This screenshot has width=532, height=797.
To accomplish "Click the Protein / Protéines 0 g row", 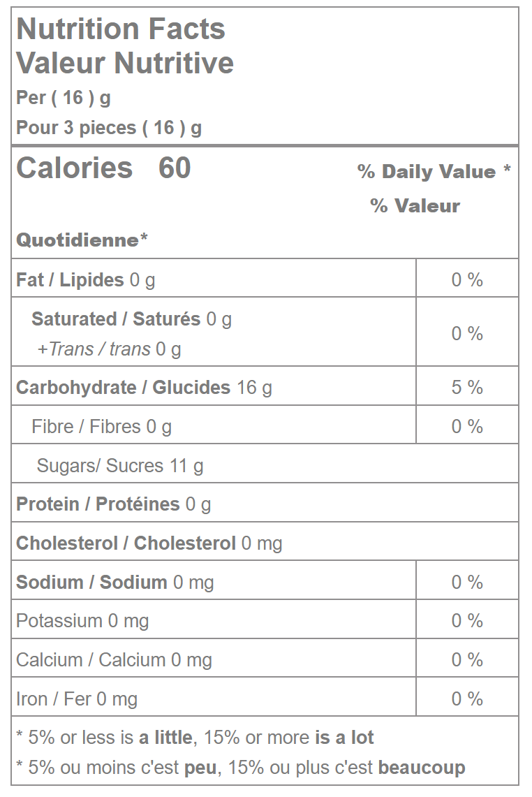I will 113,504.
